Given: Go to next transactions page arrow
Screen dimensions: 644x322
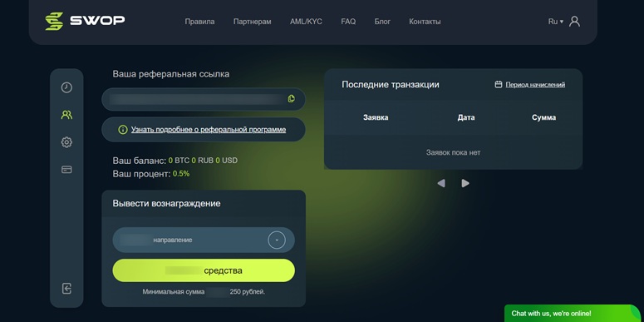Looking at the screenshot, I should point(465,183).
